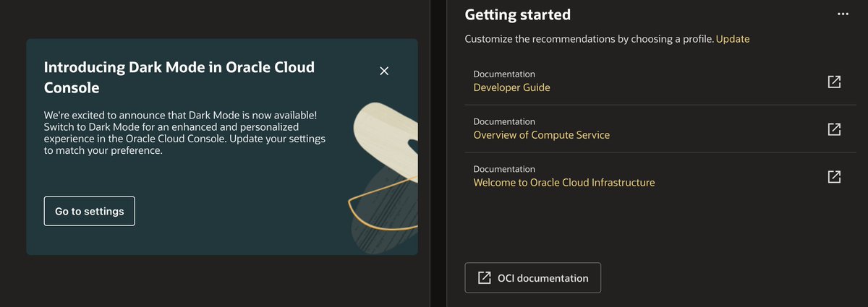Open the Welcome to Oracle Cloud Infrastructure link

pos(563,183)
